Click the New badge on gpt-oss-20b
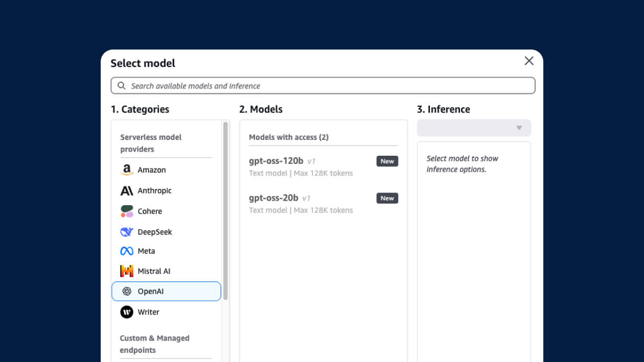 [x=387, y=198]
